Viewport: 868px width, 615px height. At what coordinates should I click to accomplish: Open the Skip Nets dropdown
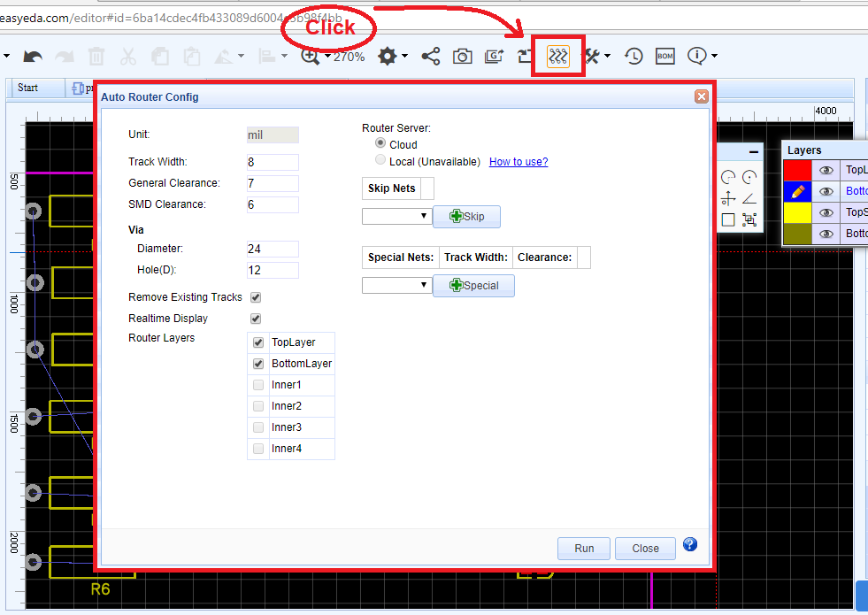pos(396,216)
